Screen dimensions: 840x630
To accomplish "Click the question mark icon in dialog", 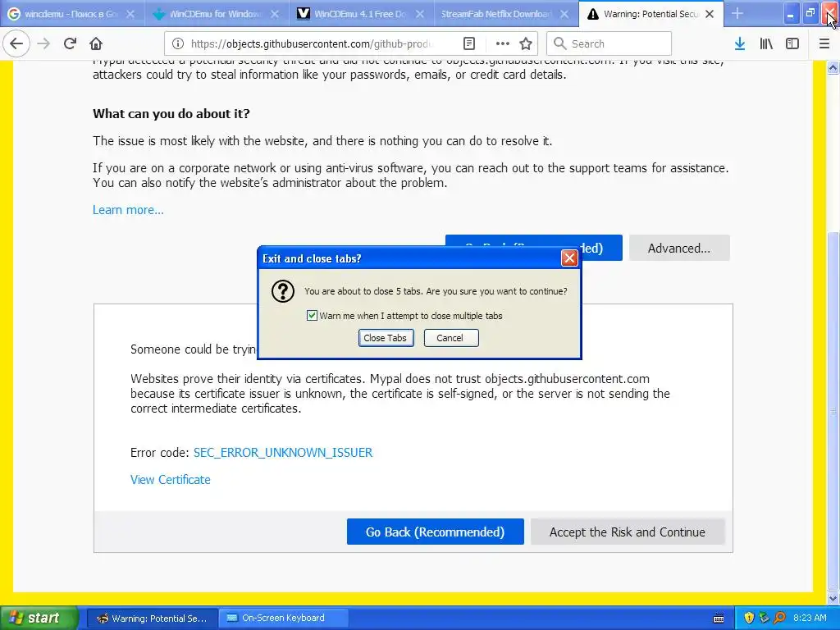I will (283, 291).
